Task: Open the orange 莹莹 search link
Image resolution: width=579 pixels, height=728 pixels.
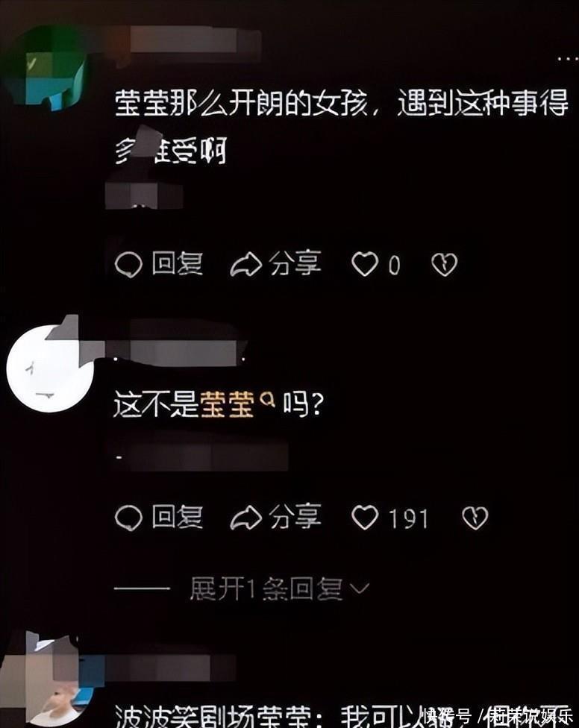Action: 228,405
